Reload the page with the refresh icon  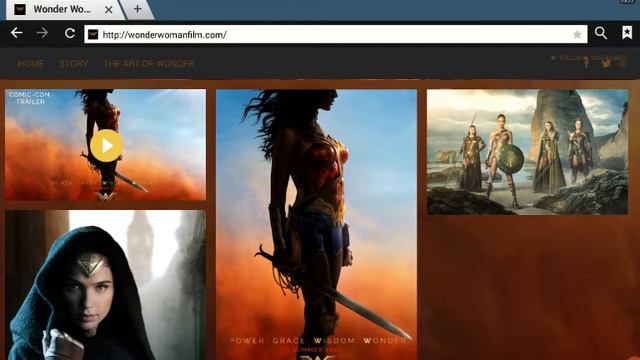click(70, 33)
